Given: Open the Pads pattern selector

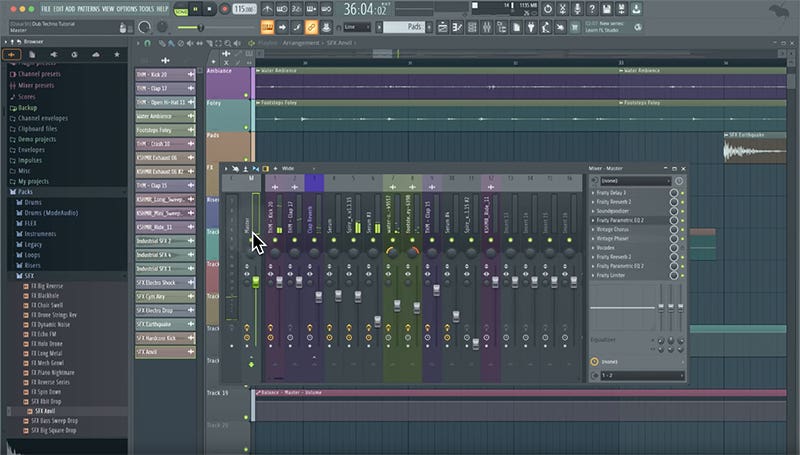Looking at the screenshot, I should click(x=404, y=27).
